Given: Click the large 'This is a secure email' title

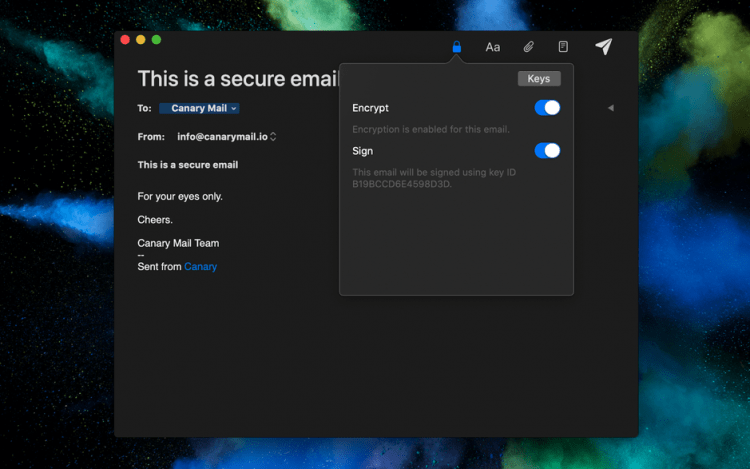Looking at the screenshot, I should point(238,79).
